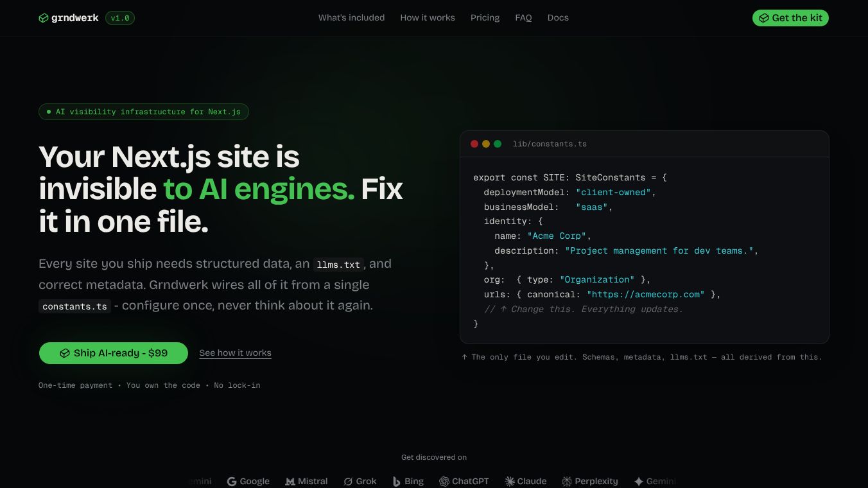868x488 pixels.
Task: Click the red window dot in code panel
Action: (474, 144)
